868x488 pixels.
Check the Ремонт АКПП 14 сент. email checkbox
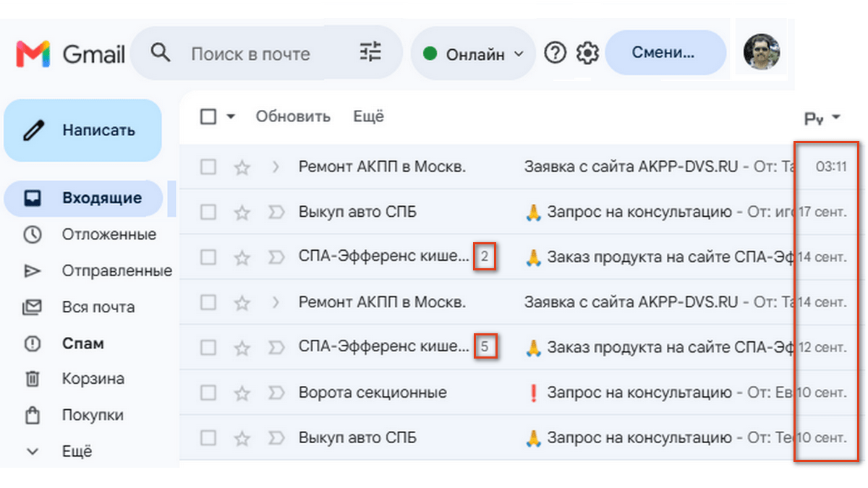[208, 302]
